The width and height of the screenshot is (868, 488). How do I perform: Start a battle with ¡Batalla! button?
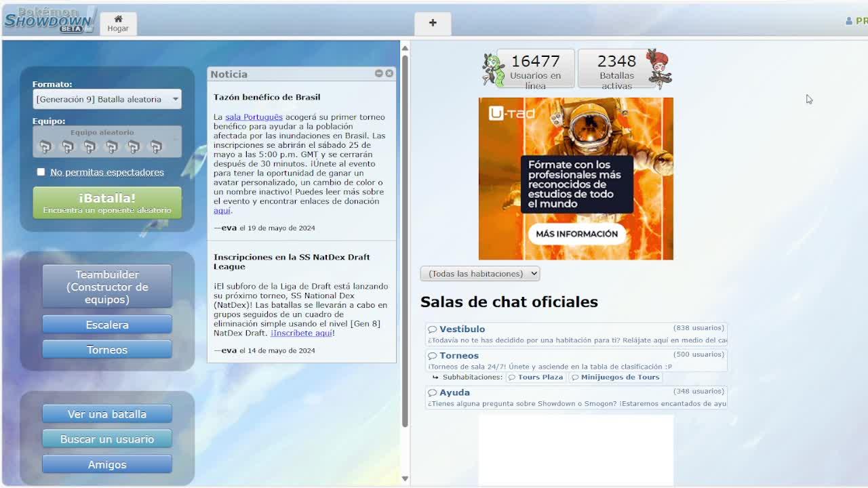pos(107,203)
